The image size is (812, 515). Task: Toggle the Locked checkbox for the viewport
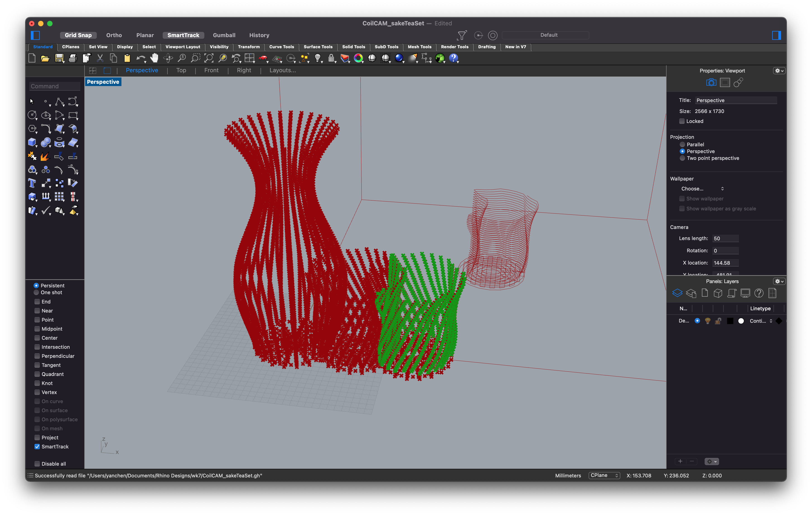682,121
